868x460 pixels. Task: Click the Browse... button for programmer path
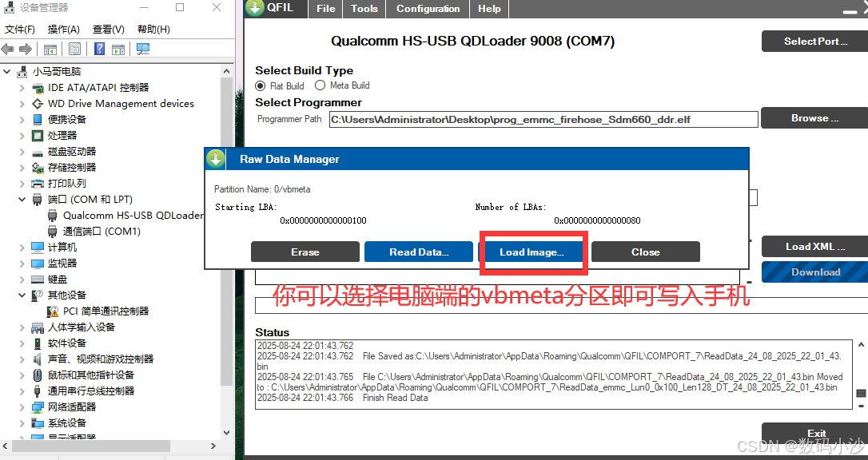[814, 117]
